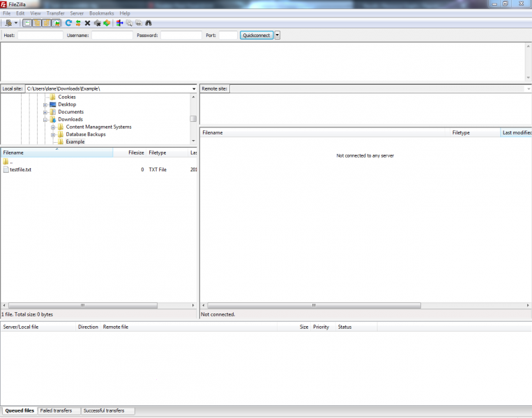Sort local files by Filesize column

click(129, 153)
